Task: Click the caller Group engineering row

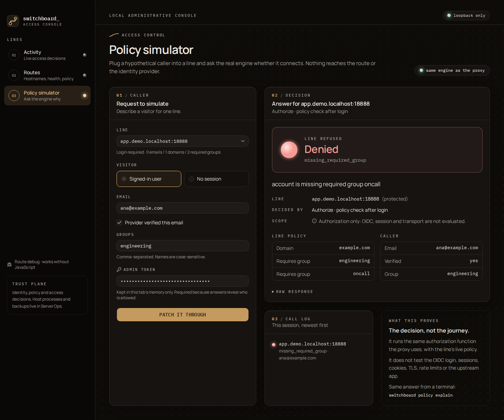Action: (431, 274)
